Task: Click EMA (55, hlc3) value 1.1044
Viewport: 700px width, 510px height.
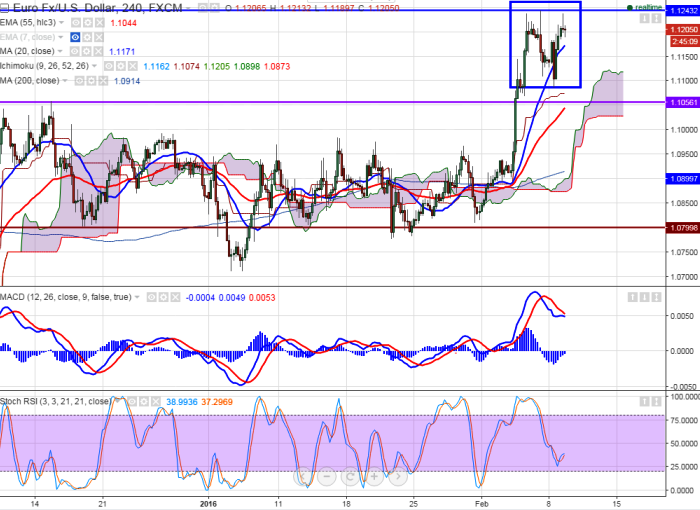Action: [x=123, y=23]
